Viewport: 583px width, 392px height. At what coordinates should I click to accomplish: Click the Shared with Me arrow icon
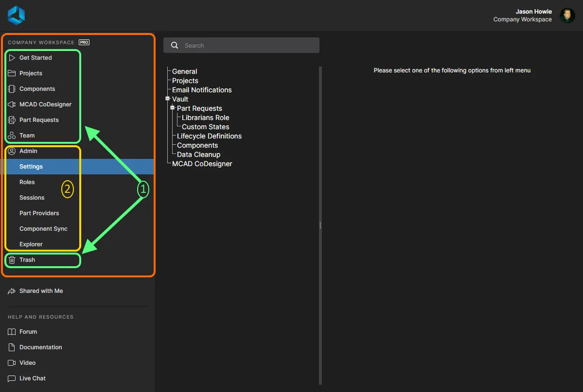[x=12, y=291]
